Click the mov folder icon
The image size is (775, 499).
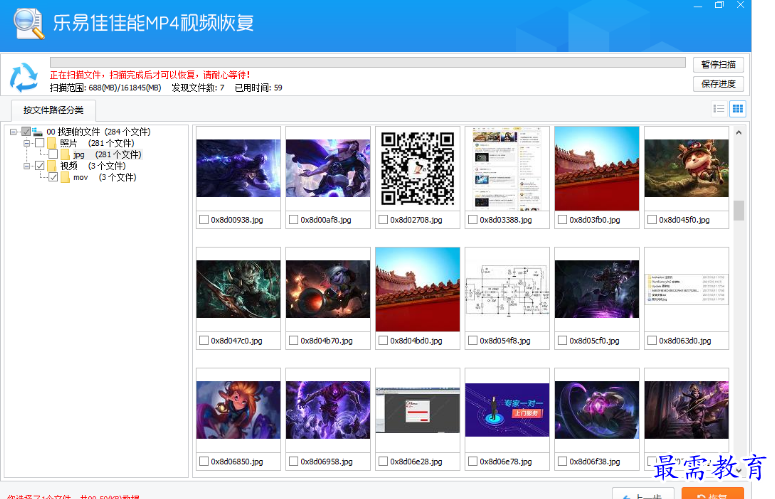[65, 177]
